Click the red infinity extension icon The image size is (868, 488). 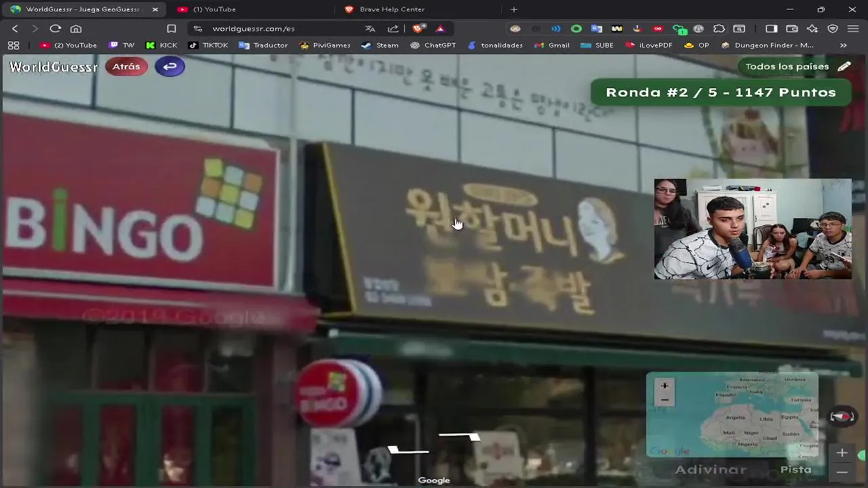tap(658, 28)
